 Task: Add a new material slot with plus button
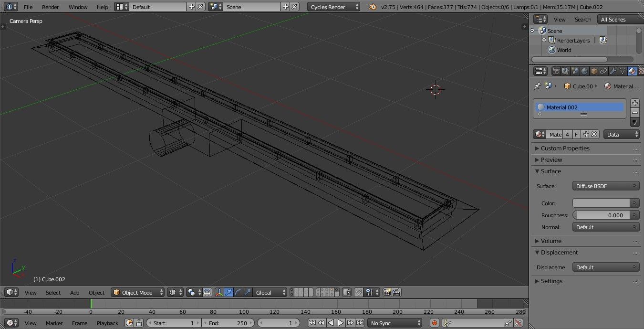(x=634, y=103)
